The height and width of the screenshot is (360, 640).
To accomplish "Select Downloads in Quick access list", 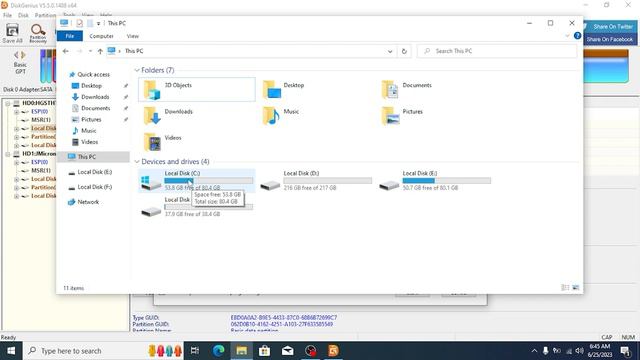I will pyautogui.click(x=95, y=97).
